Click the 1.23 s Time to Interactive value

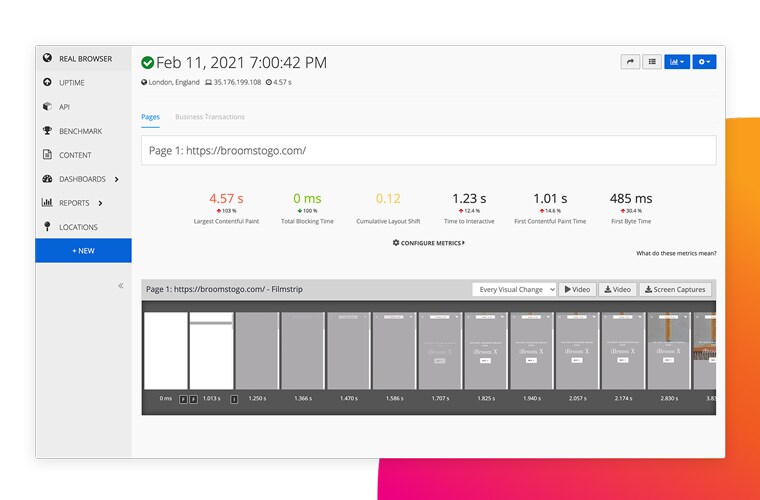click(x=469, y=198)
